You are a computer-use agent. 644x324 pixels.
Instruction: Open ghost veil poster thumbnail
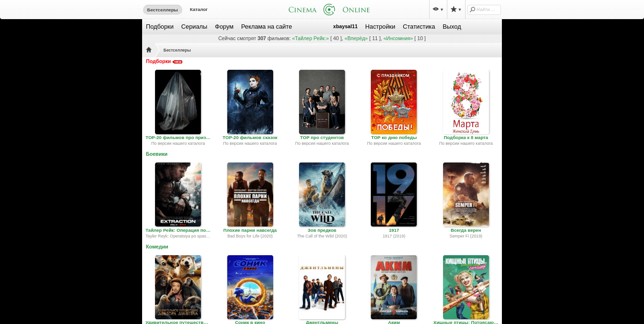click(178, 102)
